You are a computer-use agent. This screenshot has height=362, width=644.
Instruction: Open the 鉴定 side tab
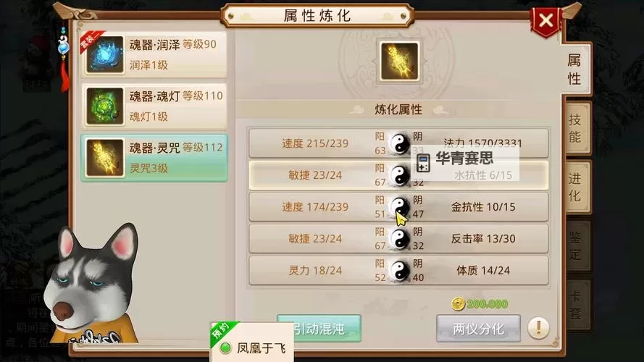pyautogui.click(x=577, y=245)
